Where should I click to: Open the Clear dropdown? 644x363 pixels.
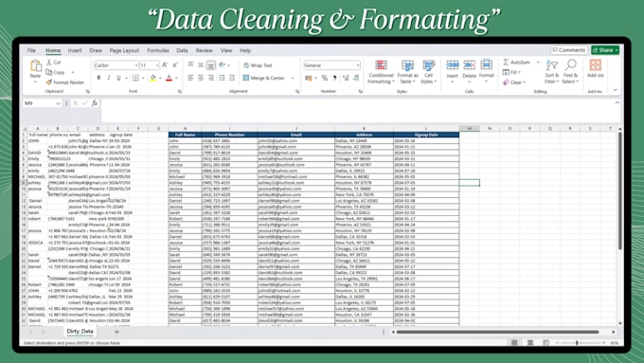514,82
